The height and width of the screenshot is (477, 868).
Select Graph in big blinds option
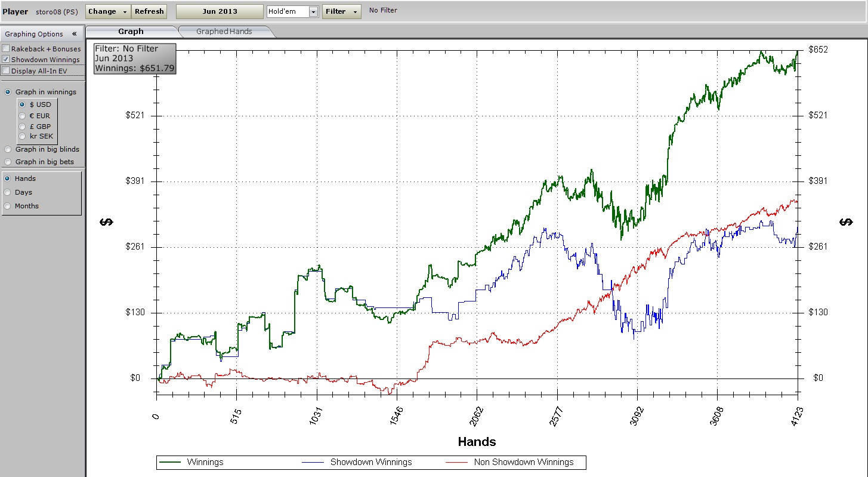[x=8, y=149]
